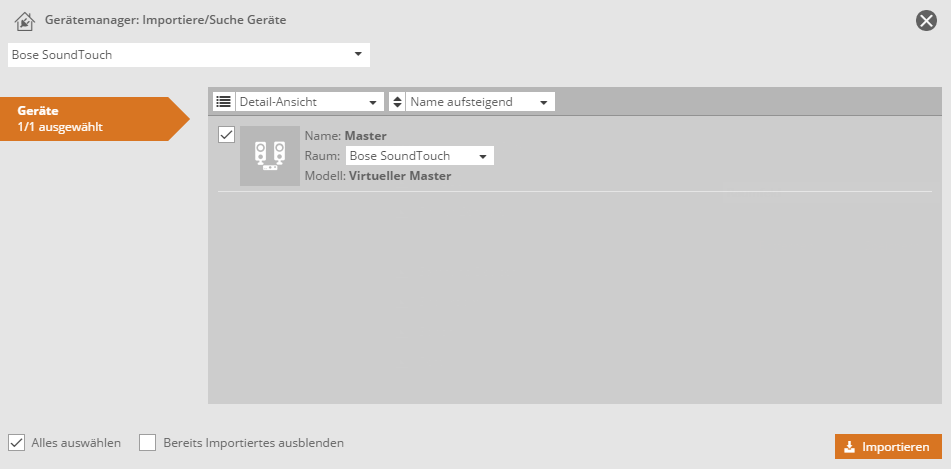951x469 pixels.
Task: Toggle the Alles auswählen checkbox
Action: (17, 443)
